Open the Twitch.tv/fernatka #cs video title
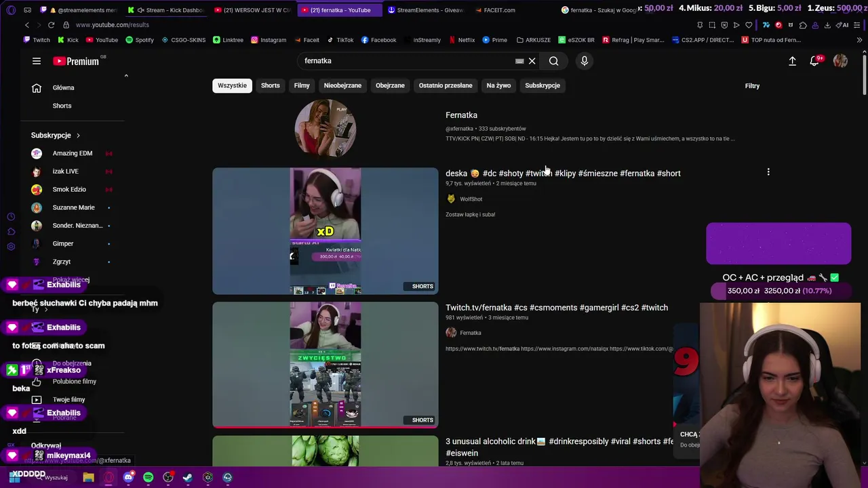Viewport: 868px width, 488px height. [557, 308]
